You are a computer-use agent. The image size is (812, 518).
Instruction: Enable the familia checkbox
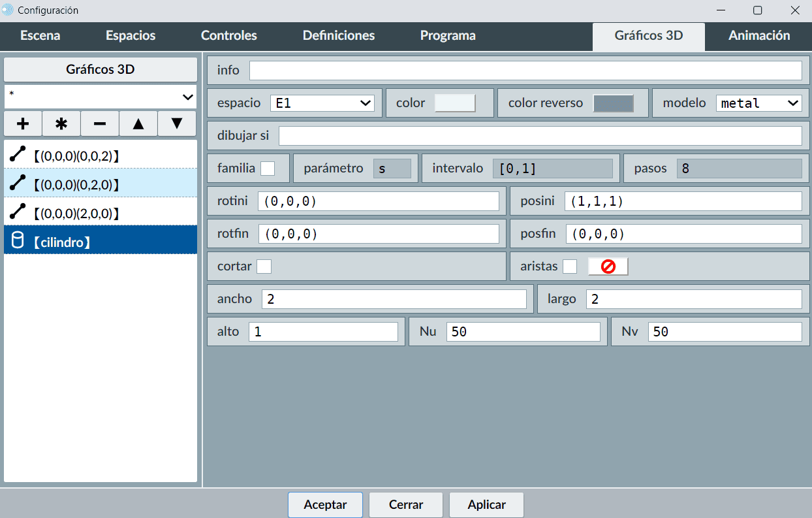(268, 169)
